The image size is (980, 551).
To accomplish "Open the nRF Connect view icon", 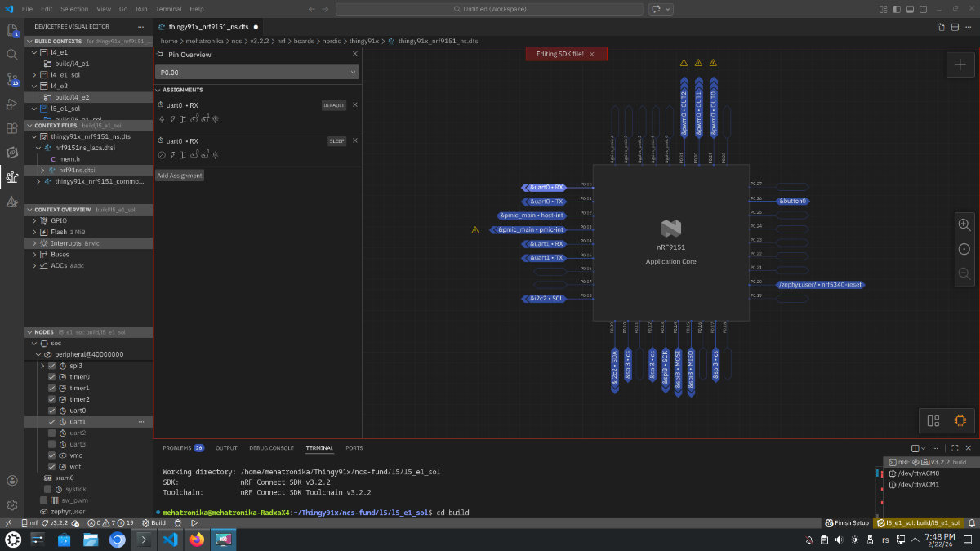I will pyautogui.click(x=12, y=153).
